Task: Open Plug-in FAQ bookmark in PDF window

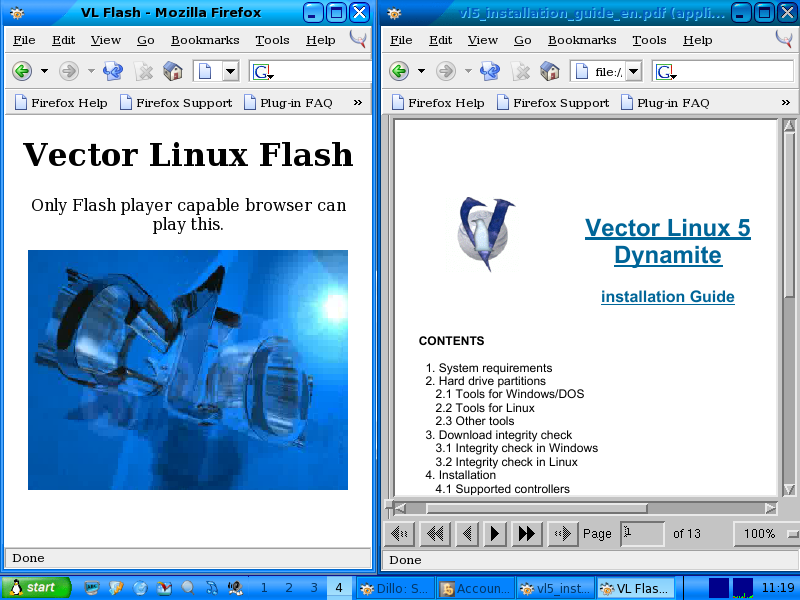Action: 665,102
